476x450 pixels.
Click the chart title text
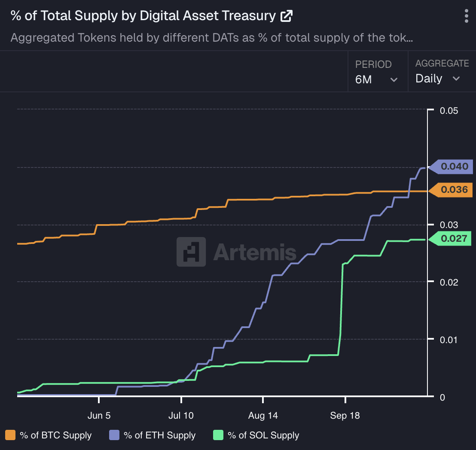[143, 16]
